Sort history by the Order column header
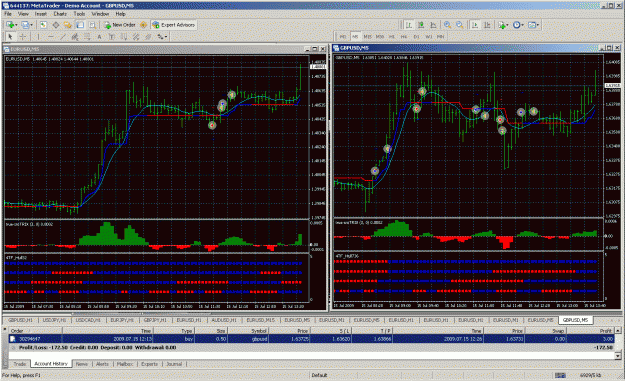Image resolution: width=625 pixels, height=381 pixels. click(x=35, y=330)
